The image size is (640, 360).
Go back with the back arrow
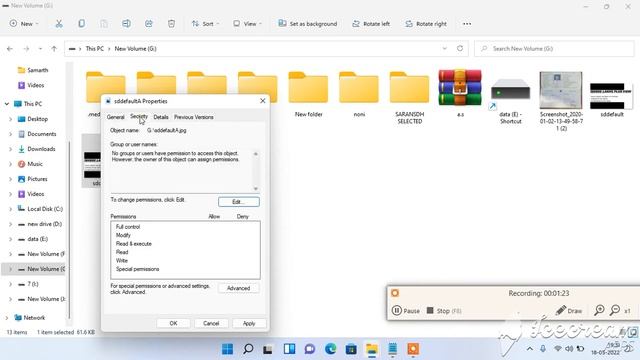pyautogui.click(x=10, y=49)
